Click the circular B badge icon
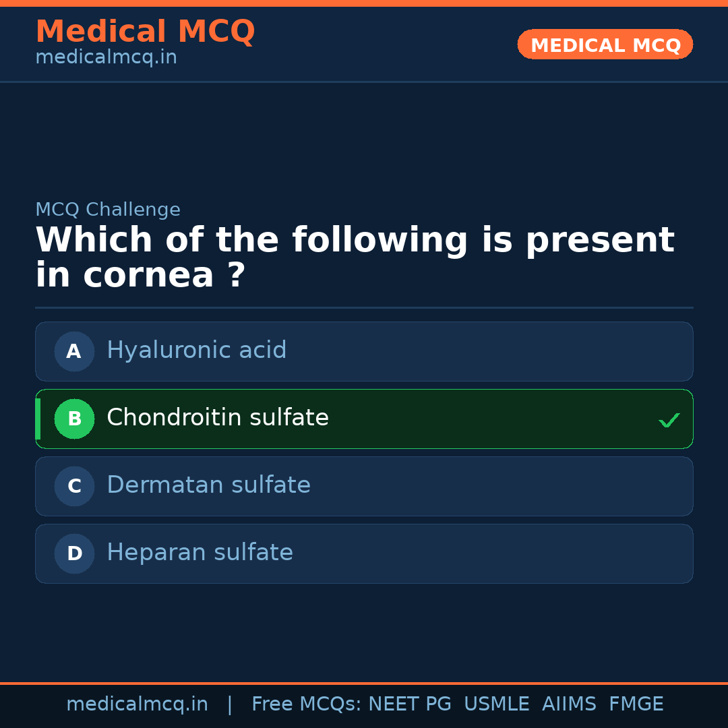The image size is (728, 728). pos(74,419)
